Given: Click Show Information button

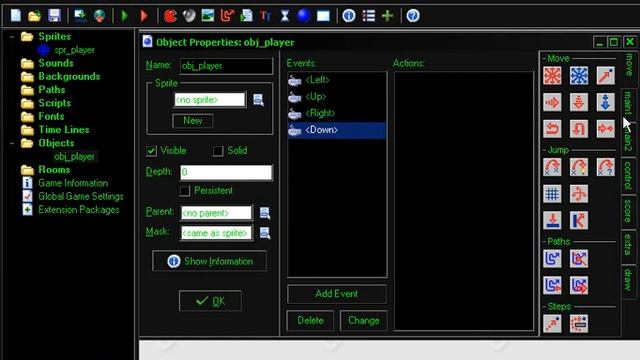Looking at the screenshot, I should 209,261.
